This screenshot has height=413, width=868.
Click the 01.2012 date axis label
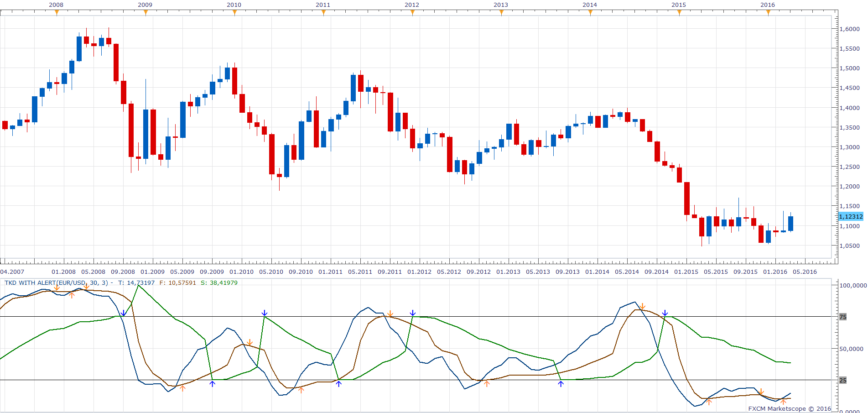[x=420, y=272]
